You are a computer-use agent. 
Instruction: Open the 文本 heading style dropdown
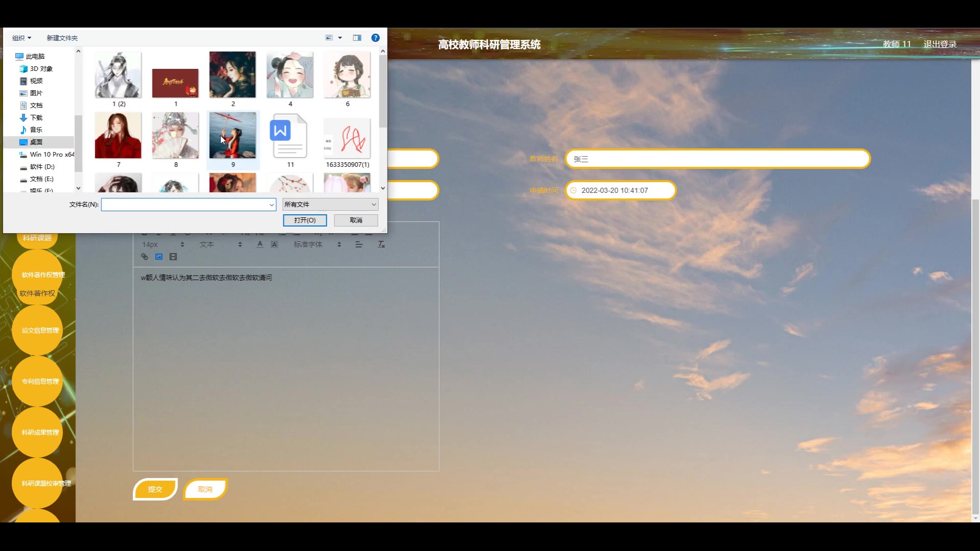point(220,244)
